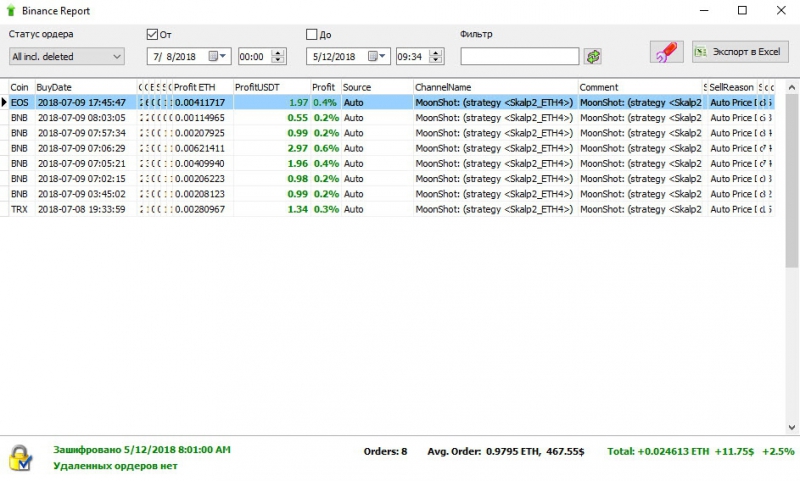The height and width of the screenshot is (481, 800).
Task: Export report via Экспорт в Excel
Action: tap(740, 52)
